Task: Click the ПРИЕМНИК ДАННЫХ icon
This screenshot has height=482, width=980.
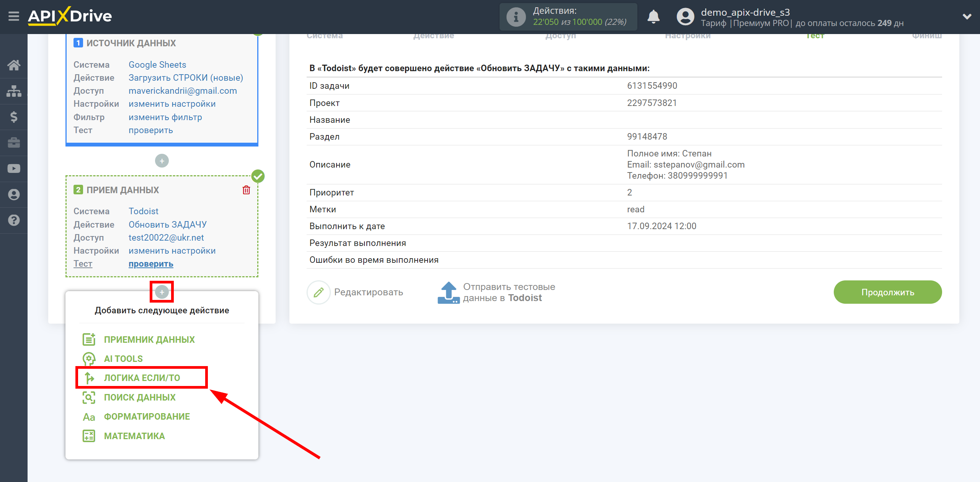Action: tap(89, 339)
